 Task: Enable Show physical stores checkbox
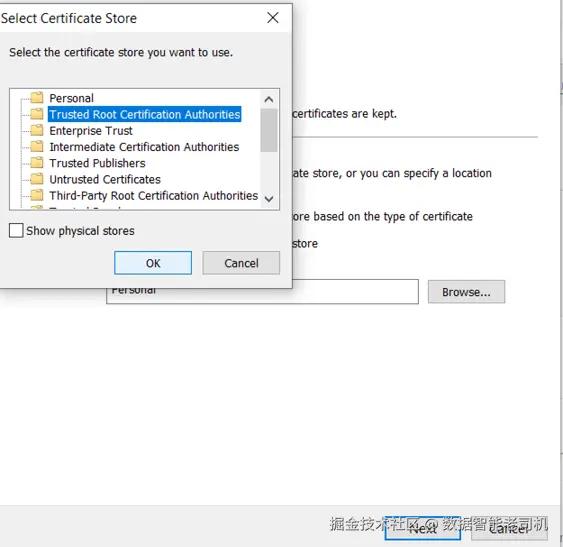[x=16, y=231]
